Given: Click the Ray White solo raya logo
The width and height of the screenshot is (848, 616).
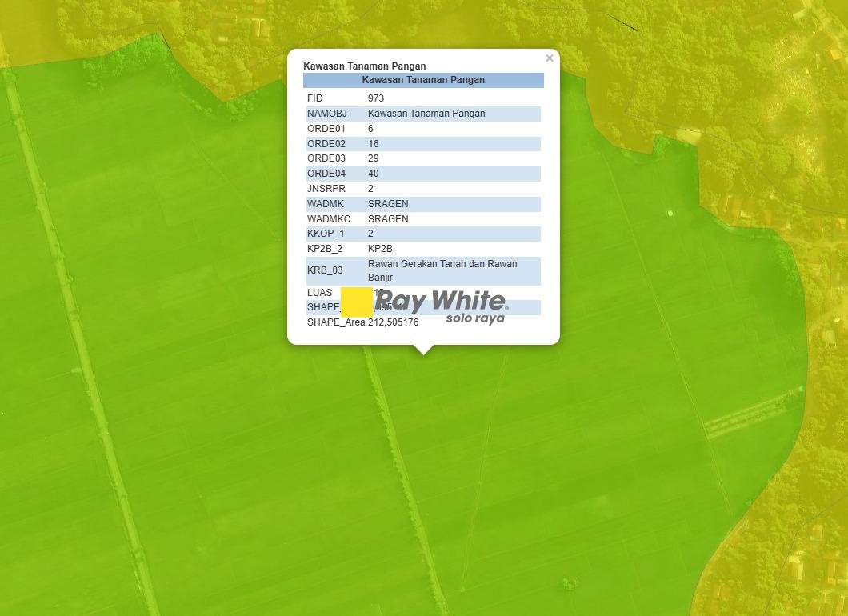Looking at the screenshot, I should [442, 306].
